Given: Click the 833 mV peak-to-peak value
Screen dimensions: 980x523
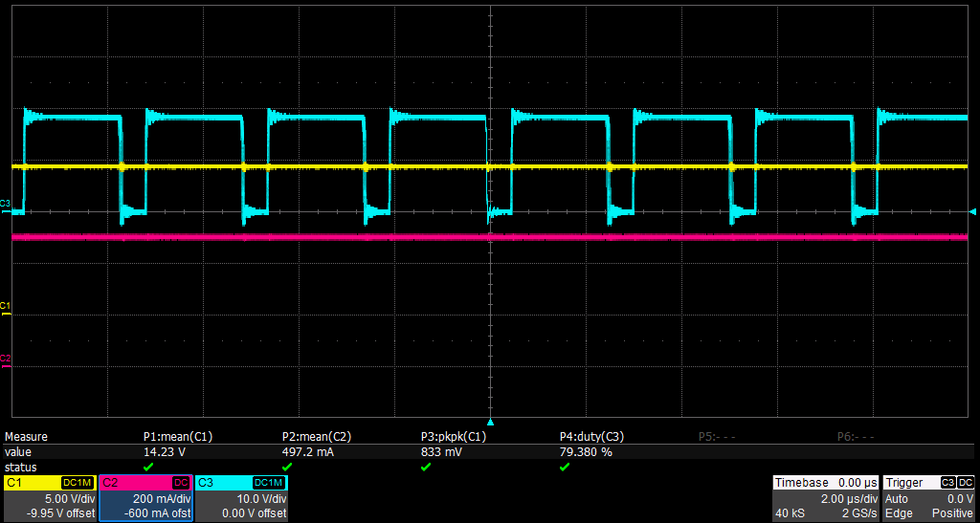Looking at the screenshot, I should pyautogui.click(x=441, y=452).
